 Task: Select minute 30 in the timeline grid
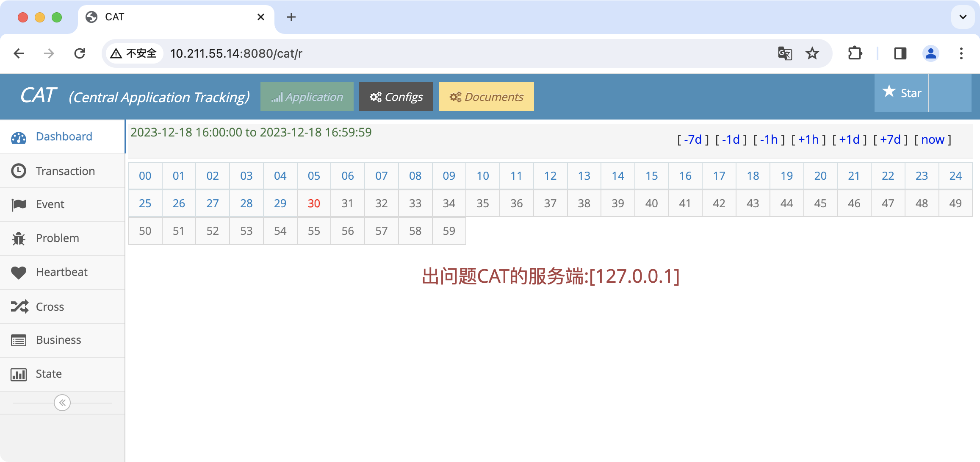314,203
